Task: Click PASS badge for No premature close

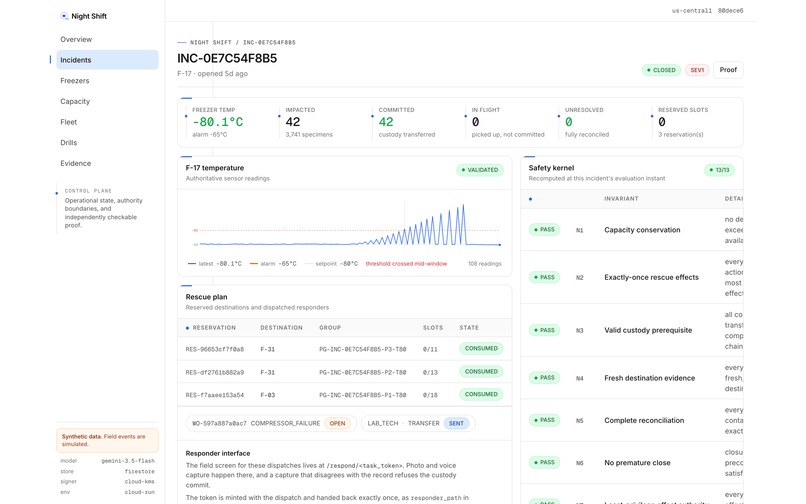Action: tap(544, 462)
